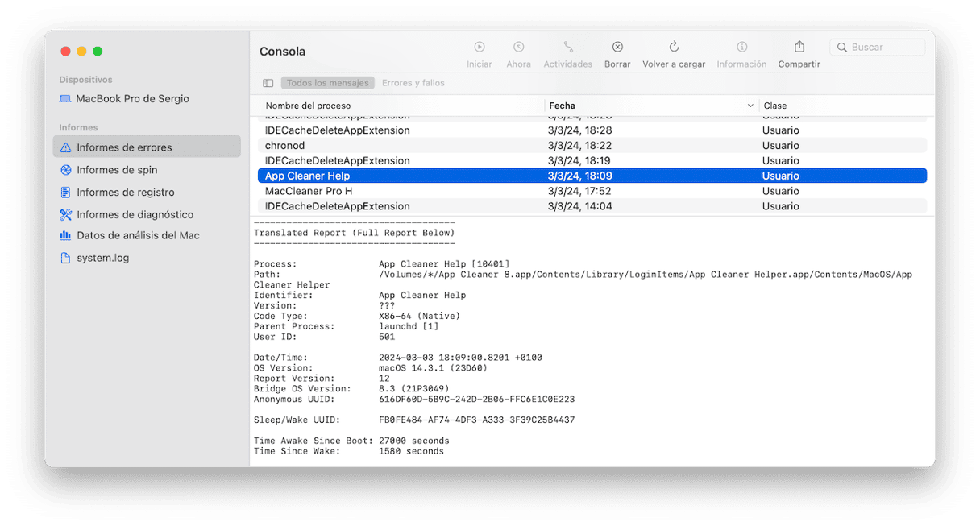Toggle the sidebar visibility button
This screenshot has height=526, width=980.
click(x=268, y=83)
